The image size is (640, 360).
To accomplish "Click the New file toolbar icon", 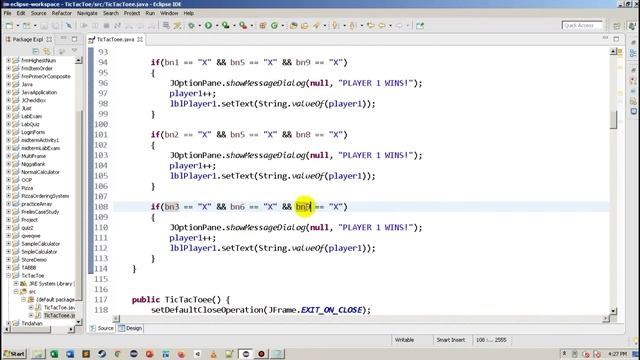I will tap(9, 26).
